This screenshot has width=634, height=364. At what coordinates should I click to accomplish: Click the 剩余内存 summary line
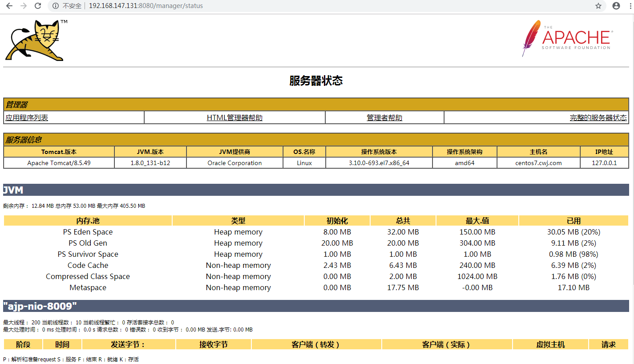[x=74, y=206]
